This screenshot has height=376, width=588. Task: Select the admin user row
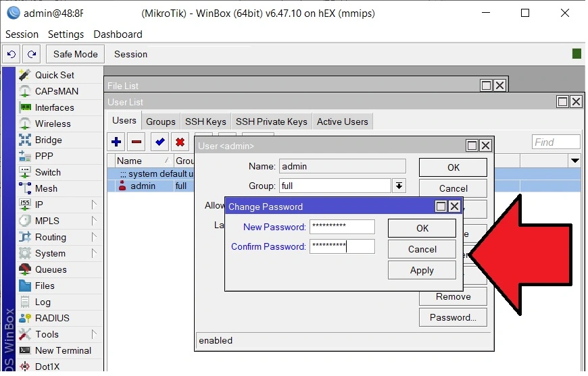(x=151, y=186)
